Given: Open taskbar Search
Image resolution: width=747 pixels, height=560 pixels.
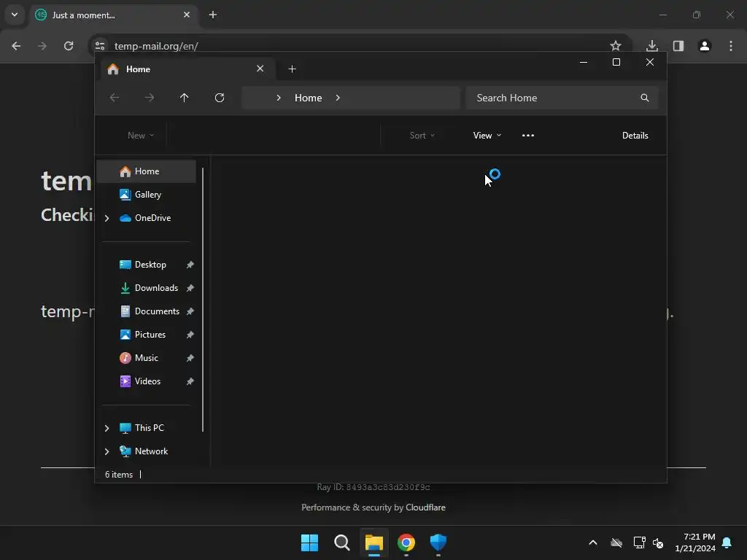Looking at the screenshot, I should (x=341, y=542).
